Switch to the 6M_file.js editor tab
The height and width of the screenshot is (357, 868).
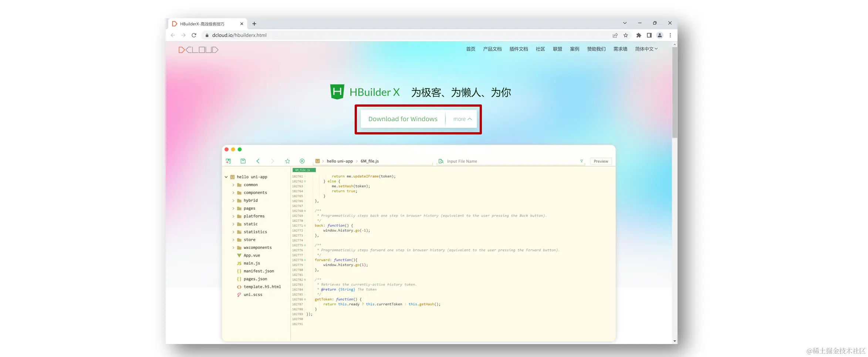pos(303,170)
